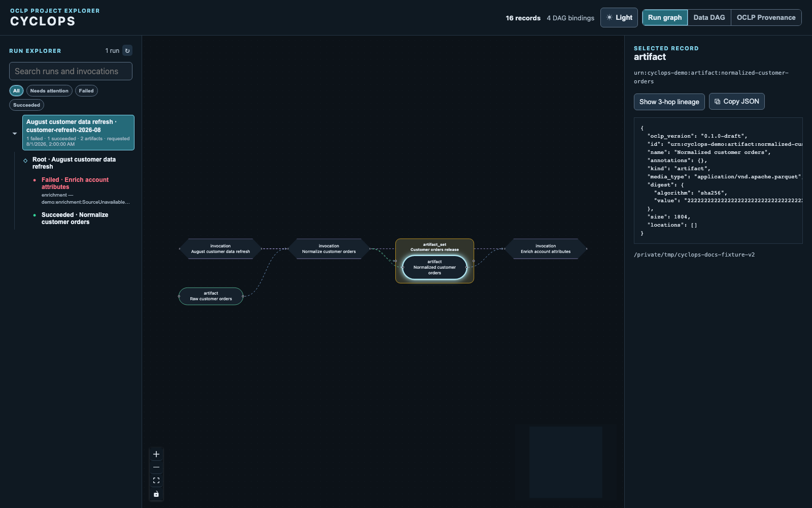Select the customer-refresh-2026-08 run card
This screenshot has height=508, width=812.
click(x=78, y=133)
